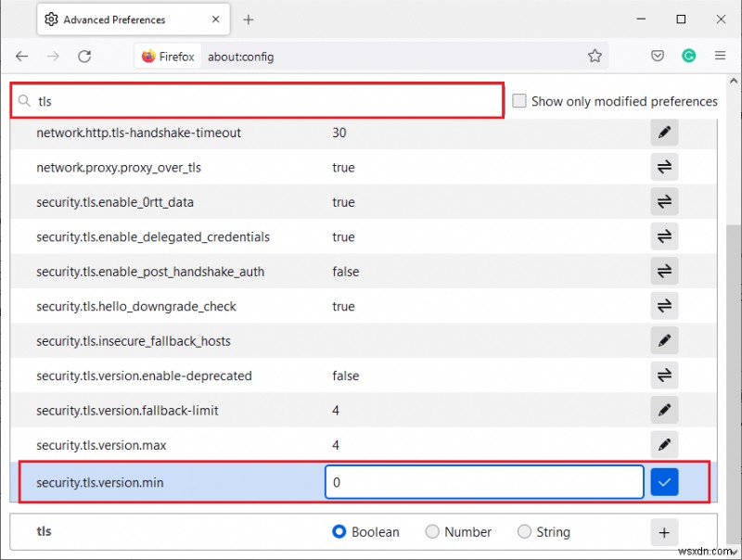
Task: Open the site information panel
Action: click(x=150, y=56)
